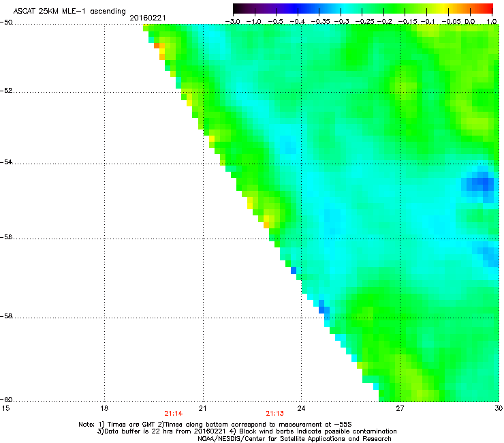Click the note 'Times are GMT'
This screenshot has width=504, height=443.
(130, 425)
